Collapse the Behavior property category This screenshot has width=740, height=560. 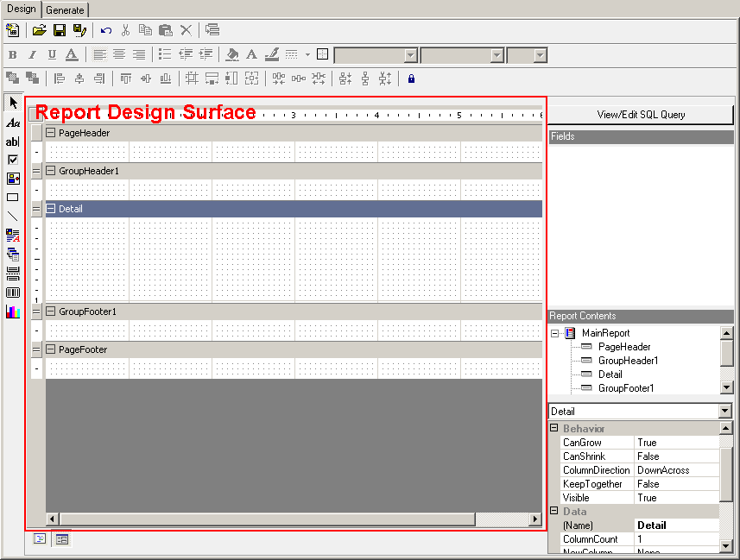coord(554,429)
